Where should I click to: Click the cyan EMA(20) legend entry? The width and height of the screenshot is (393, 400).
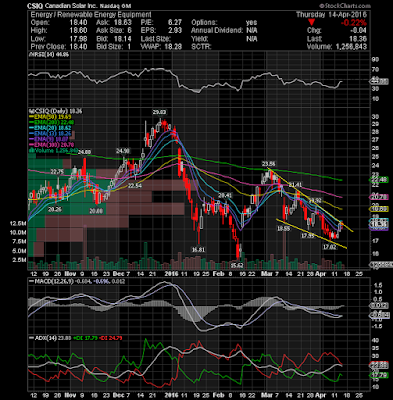point(49,128)
